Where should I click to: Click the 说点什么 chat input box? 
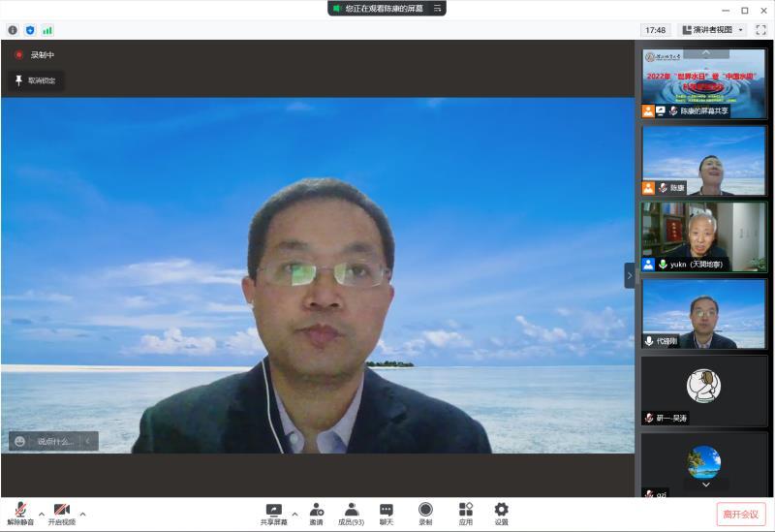click(x=54, y=441)
